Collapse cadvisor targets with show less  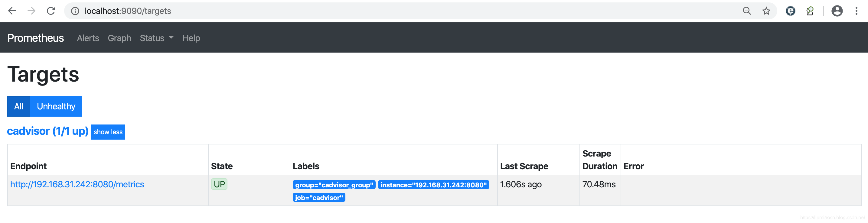click(x=108, y=132)
